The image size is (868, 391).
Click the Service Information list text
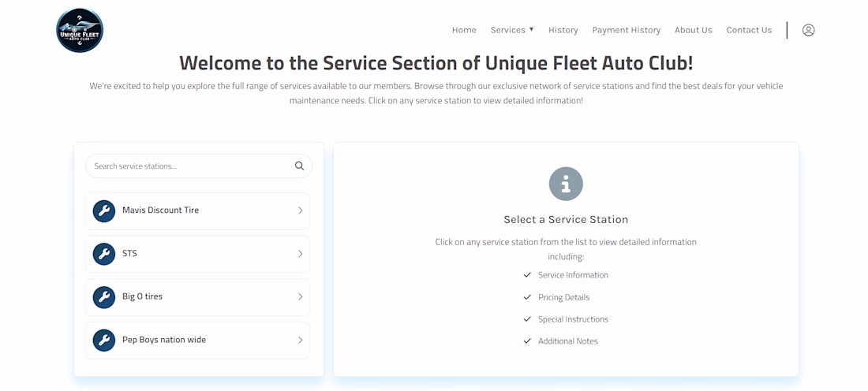[x=573, y=275]
